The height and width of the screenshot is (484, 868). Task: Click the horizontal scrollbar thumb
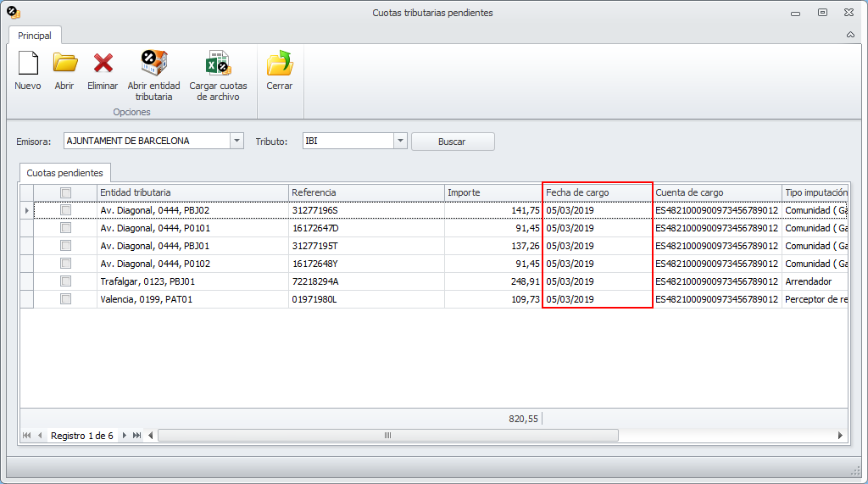[x=387, y=436]
